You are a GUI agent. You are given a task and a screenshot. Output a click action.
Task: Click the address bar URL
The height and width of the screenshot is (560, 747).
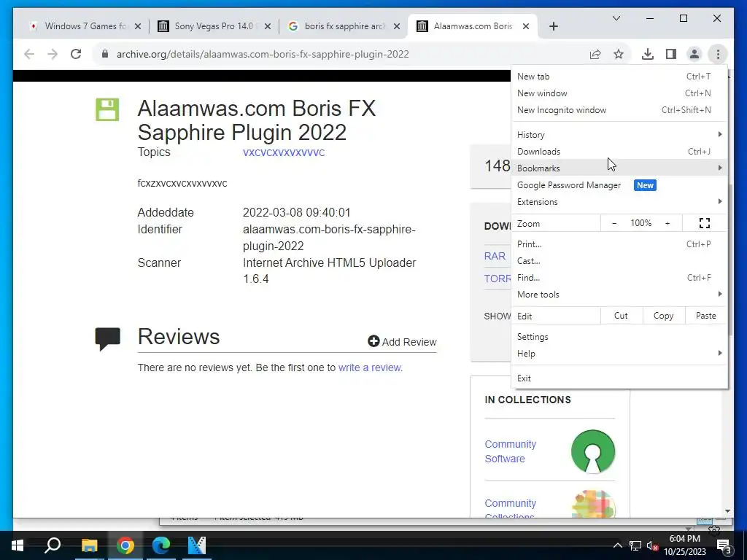263,54
